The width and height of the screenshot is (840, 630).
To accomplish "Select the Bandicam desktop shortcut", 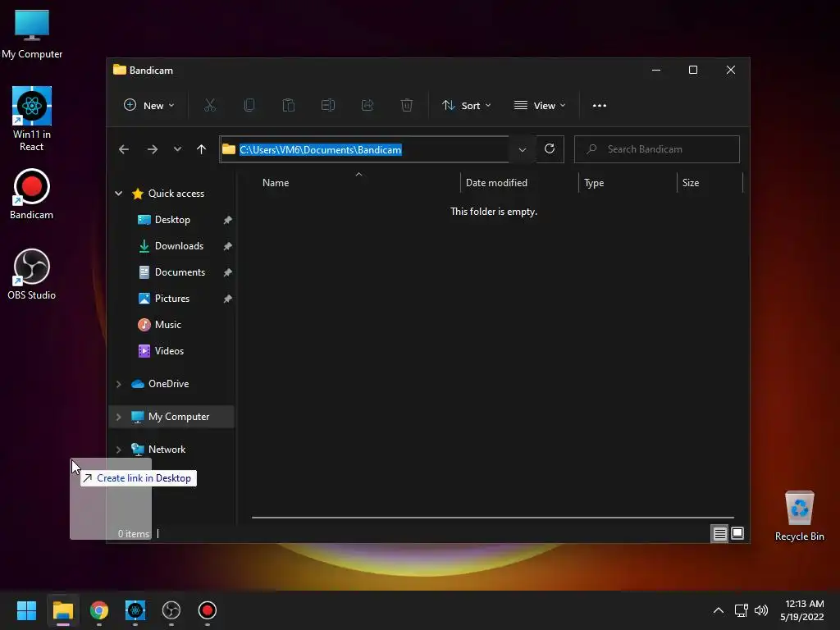I will [32, 194].
